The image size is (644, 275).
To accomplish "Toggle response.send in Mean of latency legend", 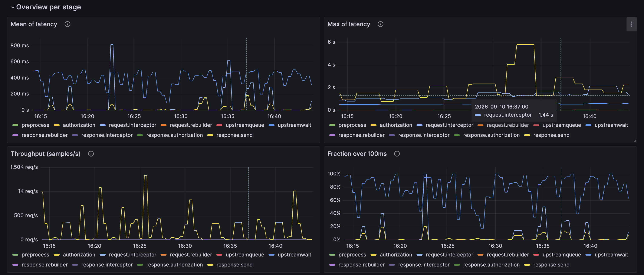I will pyautogui.click(x=234, y=135).
